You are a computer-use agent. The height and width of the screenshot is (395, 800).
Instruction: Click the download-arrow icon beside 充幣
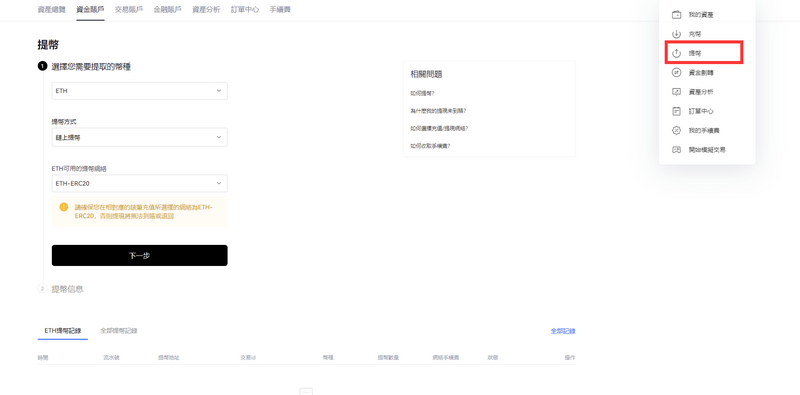click(x=677, y=34)
